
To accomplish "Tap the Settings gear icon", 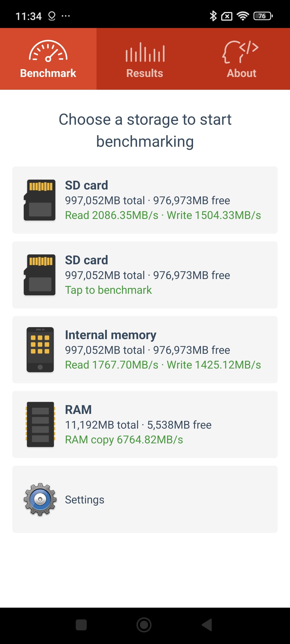I will (40, 499).
